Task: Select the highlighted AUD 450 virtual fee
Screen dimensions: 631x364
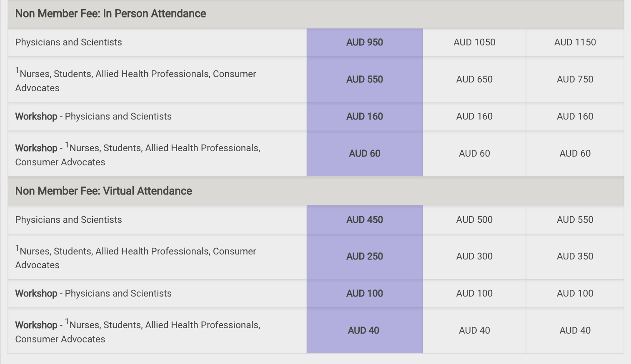Action: (365, 220)
